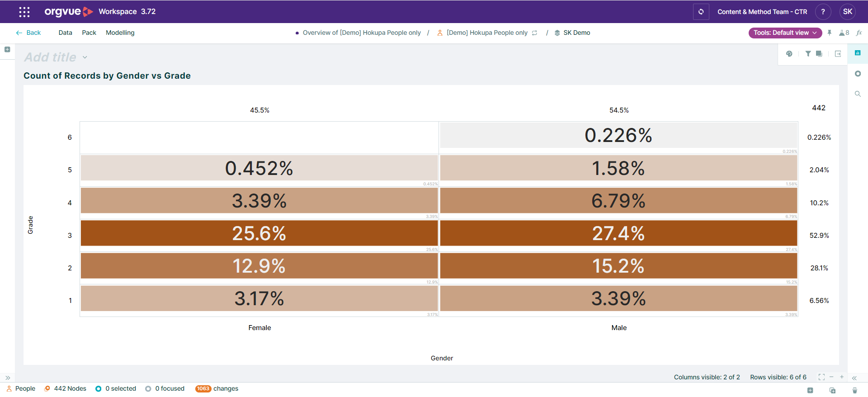Click the refresh sync icon in header

tap(701, 12)
